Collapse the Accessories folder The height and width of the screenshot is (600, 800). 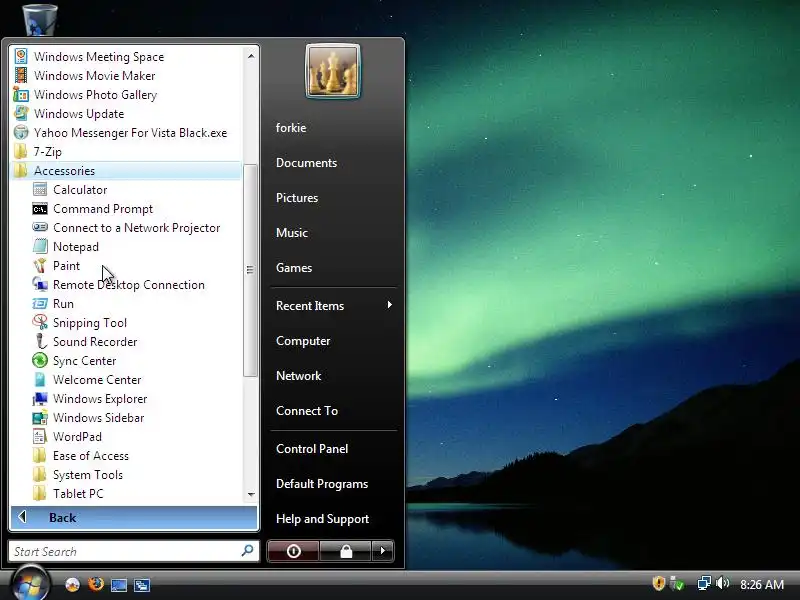tap(126, 170)
